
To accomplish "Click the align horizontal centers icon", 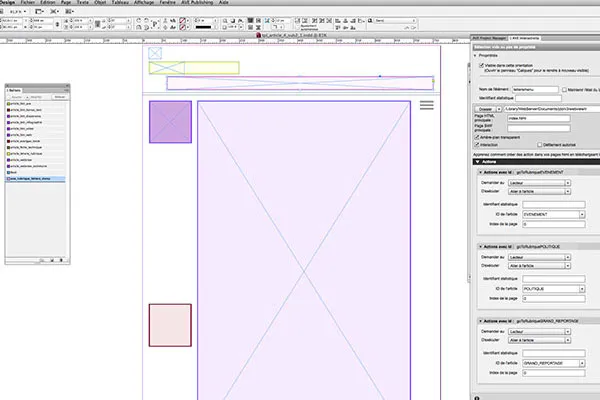I will pos(346,21).
